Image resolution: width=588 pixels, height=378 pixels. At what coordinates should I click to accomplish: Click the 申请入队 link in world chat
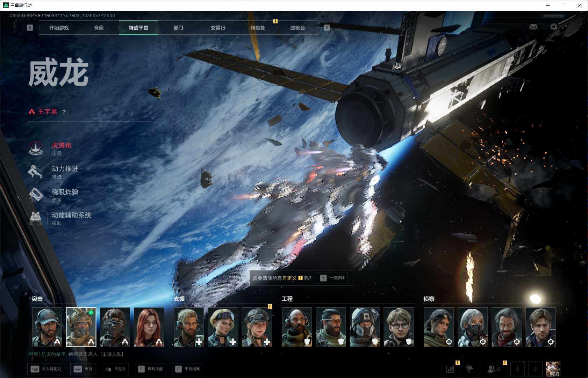tap(112, 354)
